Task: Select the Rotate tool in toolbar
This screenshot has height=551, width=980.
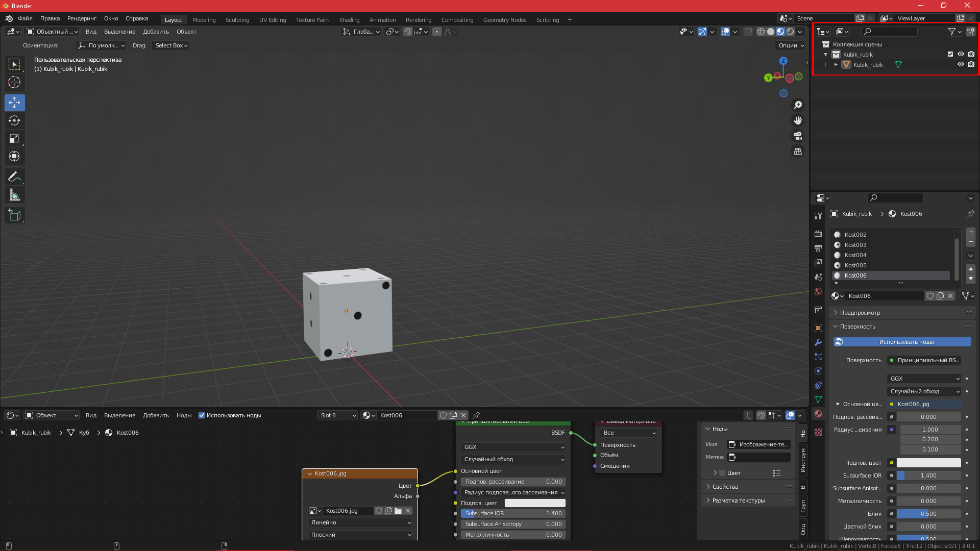Action: point(14,121)
